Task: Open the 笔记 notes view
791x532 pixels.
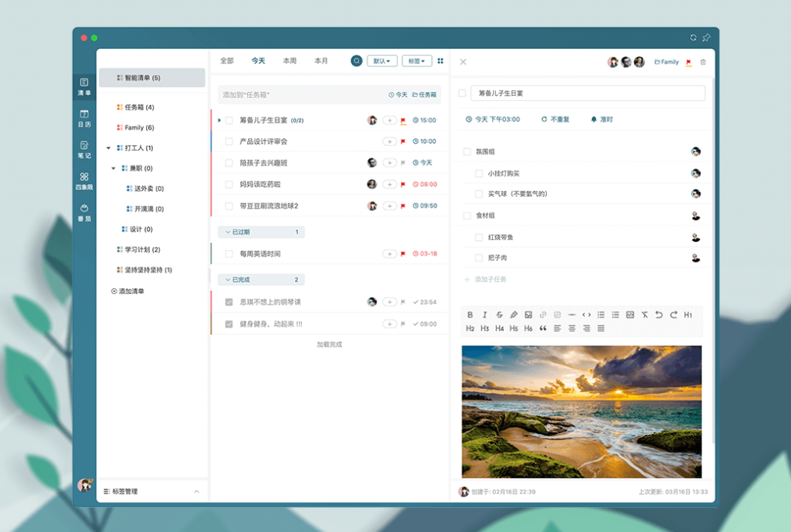Action: (x=84, y=150)
